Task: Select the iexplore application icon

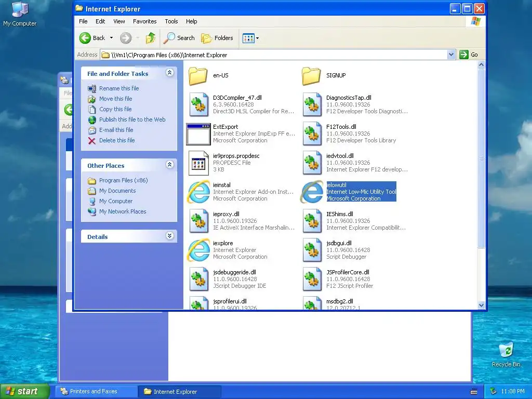Action: [199, 250]
